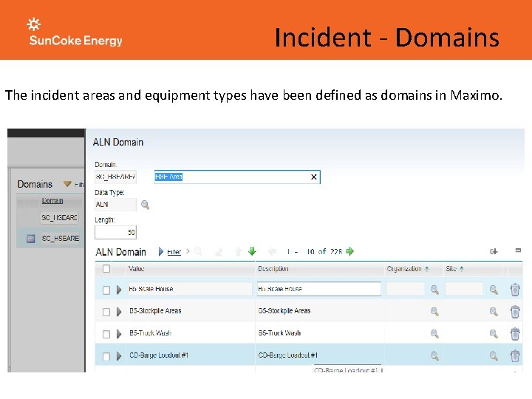Go to next row with green down arrow
Viewport: 532px width, 399px height.
[252, 251]
